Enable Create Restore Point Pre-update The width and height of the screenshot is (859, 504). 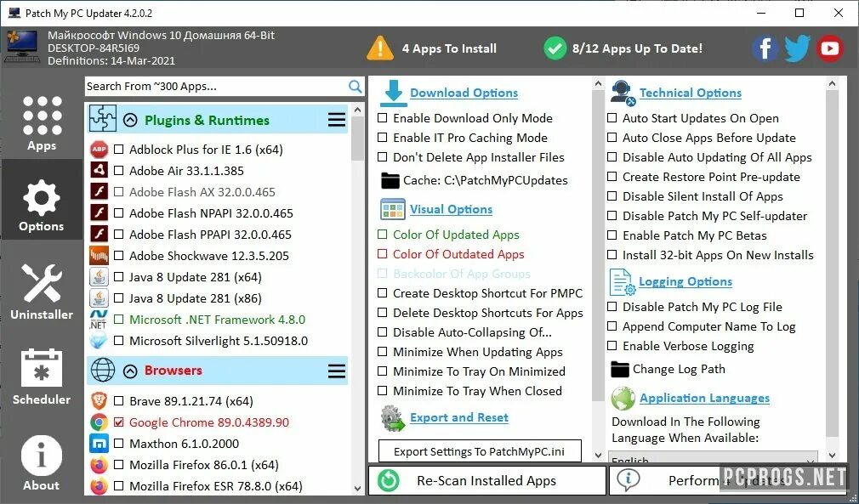(612, 177)
